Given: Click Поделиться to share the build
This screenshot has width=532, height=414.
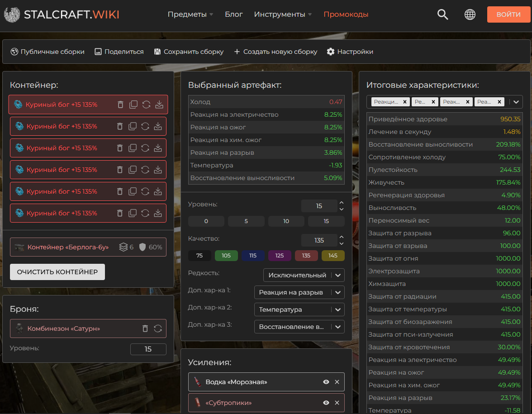Looking at the screenshot, I should (119, 52).
